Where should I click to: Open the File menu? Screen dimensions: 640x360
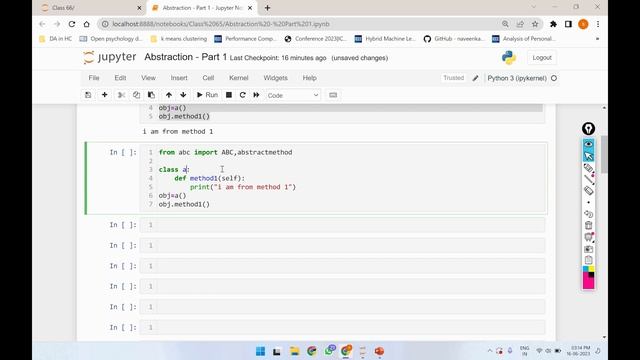point(94,78)
